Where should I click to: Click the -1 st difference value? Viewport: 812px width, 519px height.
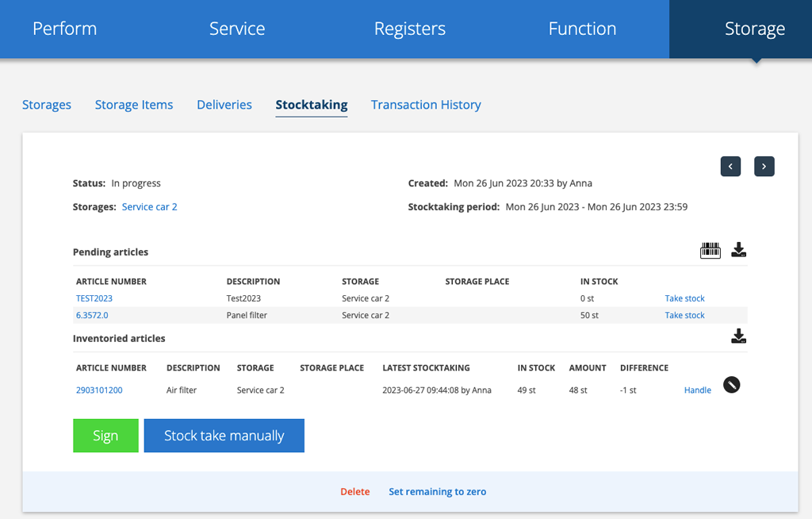tap(628, 390)
